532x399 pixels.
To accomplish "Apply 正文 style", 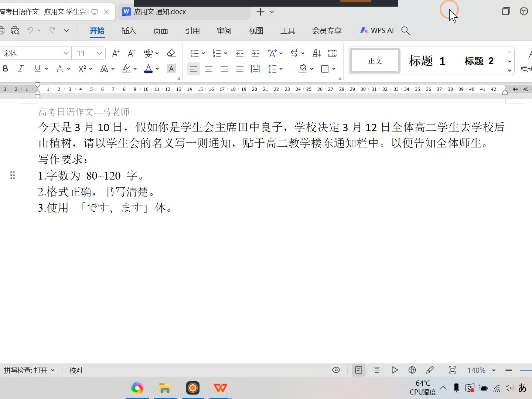I will coord(375,61).
